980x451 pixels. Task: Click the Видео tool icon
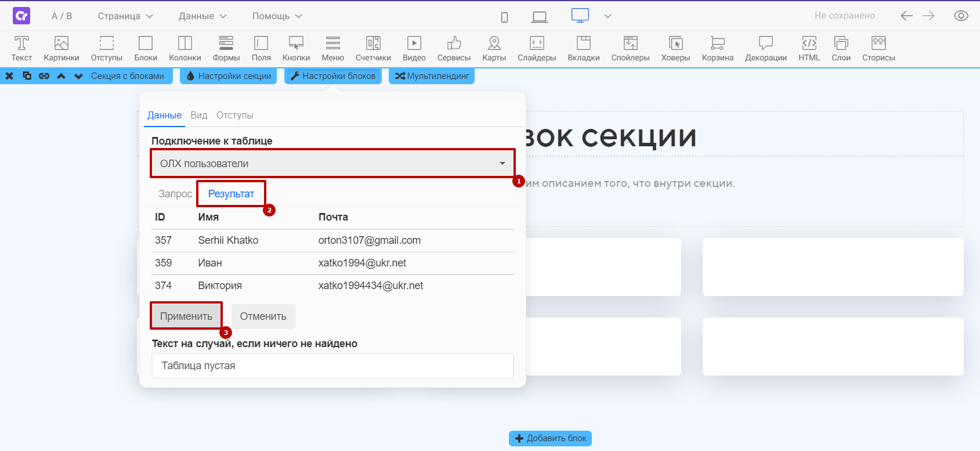(x=414, y=49)
